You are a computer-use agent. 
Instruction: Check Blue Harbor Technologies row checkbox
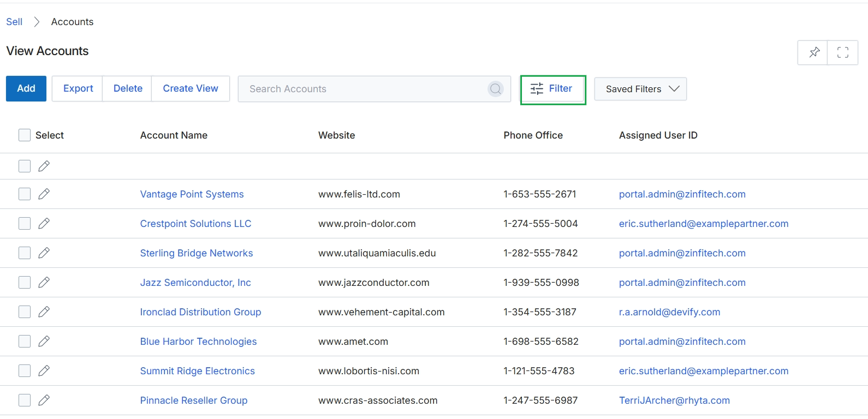25,341
